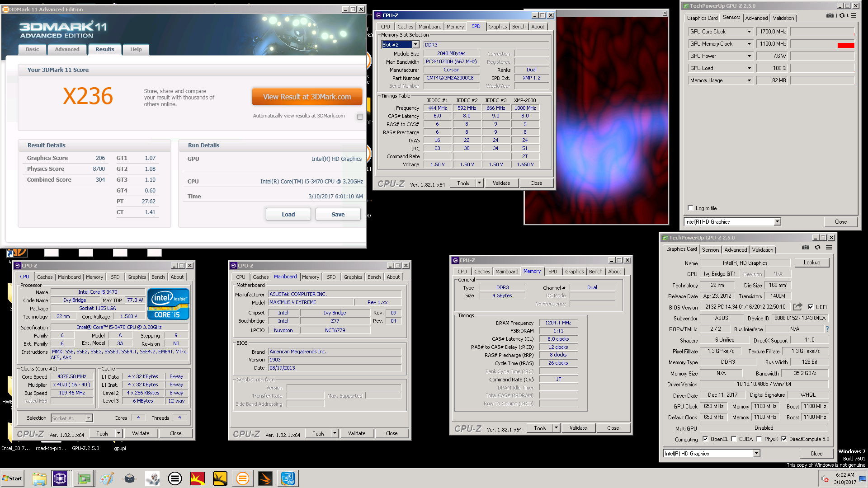
Task: Select Caches tab in CPU-Z Mainboard window
Action: 261,277
